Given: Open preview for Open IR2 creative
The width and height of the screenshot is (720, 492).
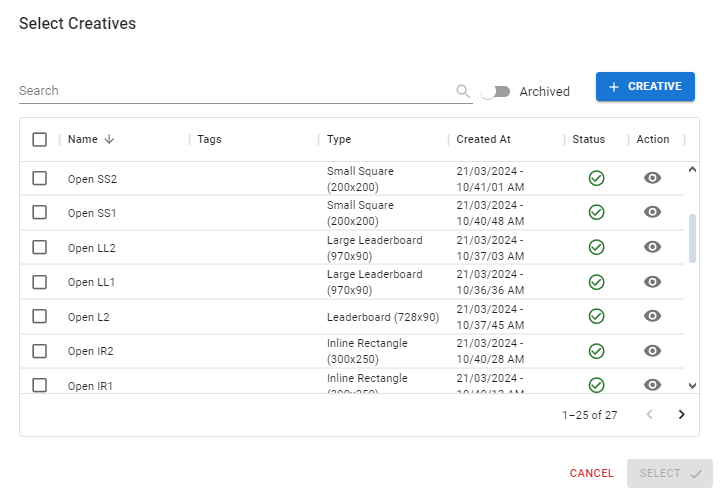Looking at the screenshot, I should pyautogui.click(x=652, y=351).
